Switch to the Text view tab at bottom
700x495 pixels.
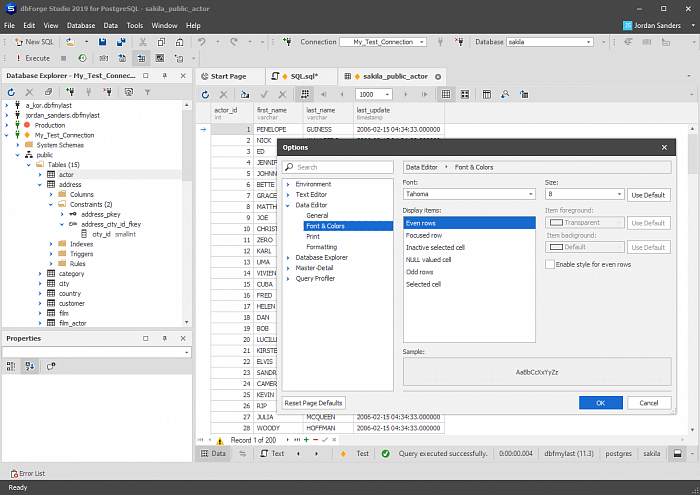point(272,453)
